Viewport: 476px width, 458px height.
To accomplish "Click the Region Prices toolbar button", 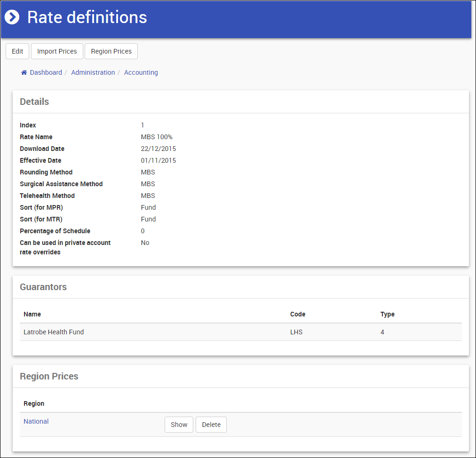I will click(111, 51).
